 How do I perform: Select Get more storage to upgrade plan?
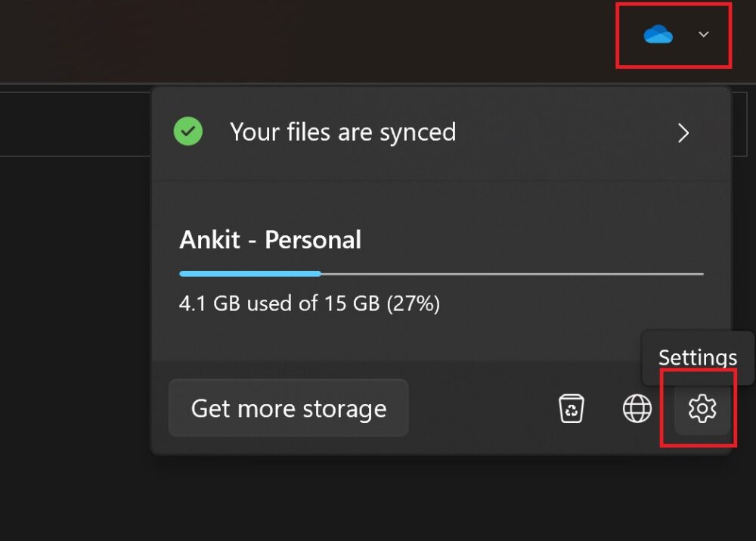tap(289, 408)
